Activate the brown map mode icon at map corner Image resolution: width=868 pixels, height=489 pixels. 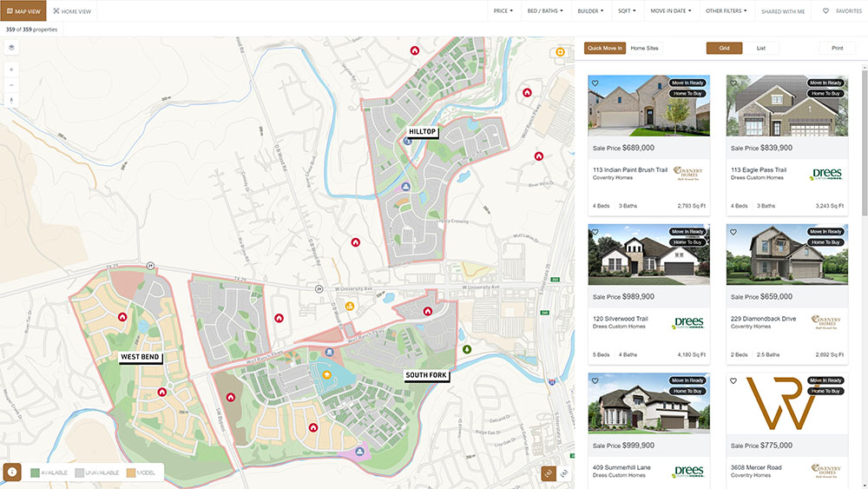(x=549, y=473)
